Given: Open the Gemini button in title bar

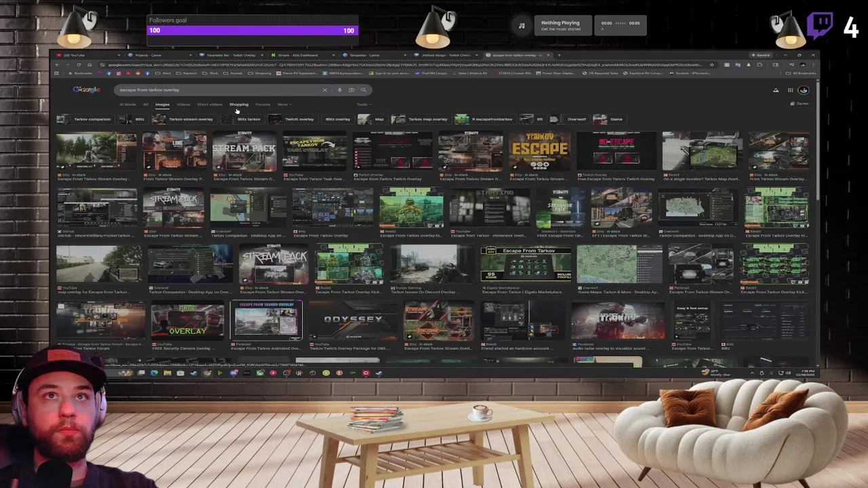Looking at the screenshot, I should [760, 55].
